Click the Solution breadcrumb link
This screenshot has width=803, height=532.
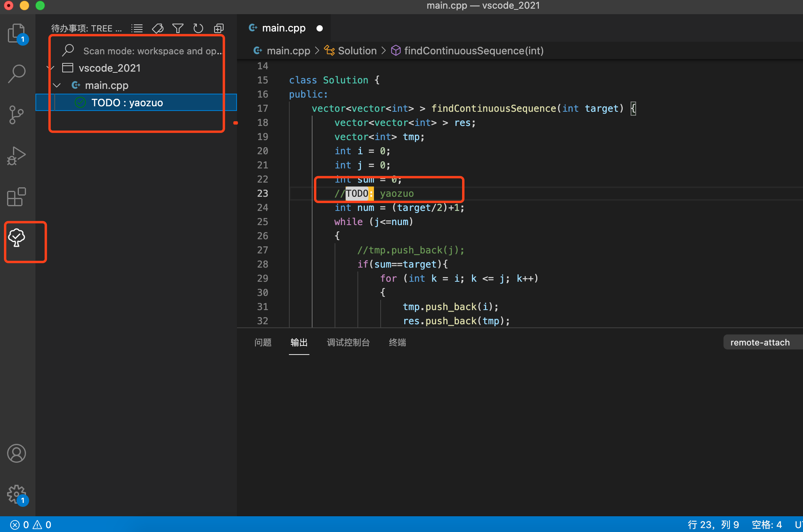click(357, 51)
